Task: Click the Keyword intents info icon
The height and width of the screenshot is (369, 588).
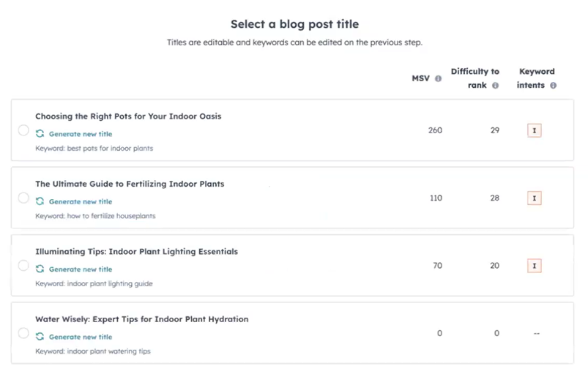Action: coord(553,86)
